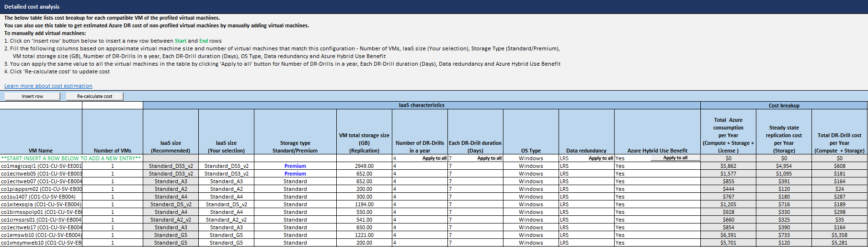Select the Windows OS type in the START row
Image resolution: width=868 pixels, height=247 pixels.
(x=531, y=158)
